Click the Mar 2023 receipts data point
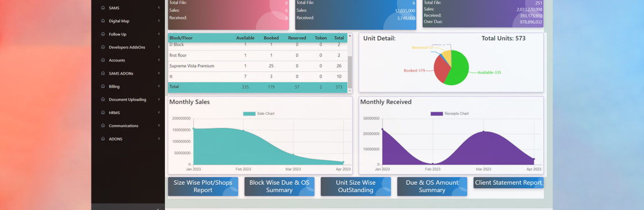Image resolution: width=644 pixels, height=210 pixels. coord(484,131)
